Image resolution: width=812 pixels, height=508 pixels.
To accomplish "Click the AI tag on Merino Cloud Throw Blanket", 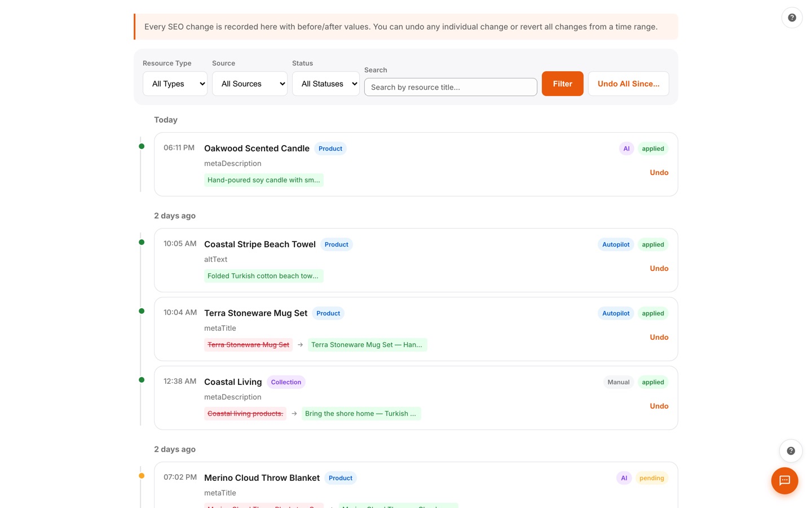I will (x=624, y=479).
